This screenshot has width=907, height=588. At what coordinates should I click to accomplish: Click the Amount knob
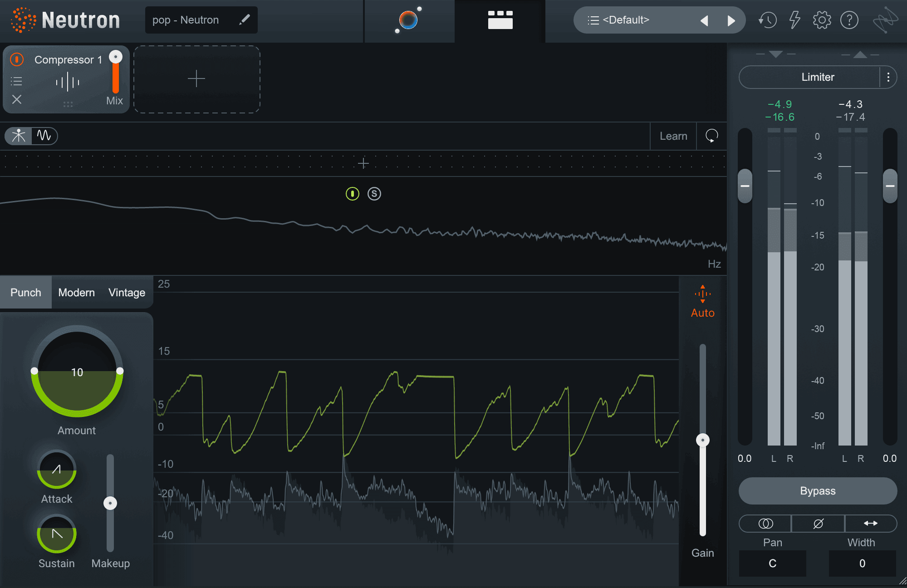tap(77, 371)
